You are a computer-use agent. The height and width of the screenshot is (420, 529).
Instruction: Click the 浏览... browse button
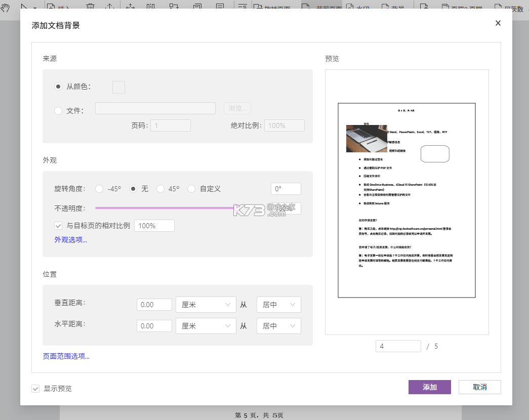coord(237,108)
